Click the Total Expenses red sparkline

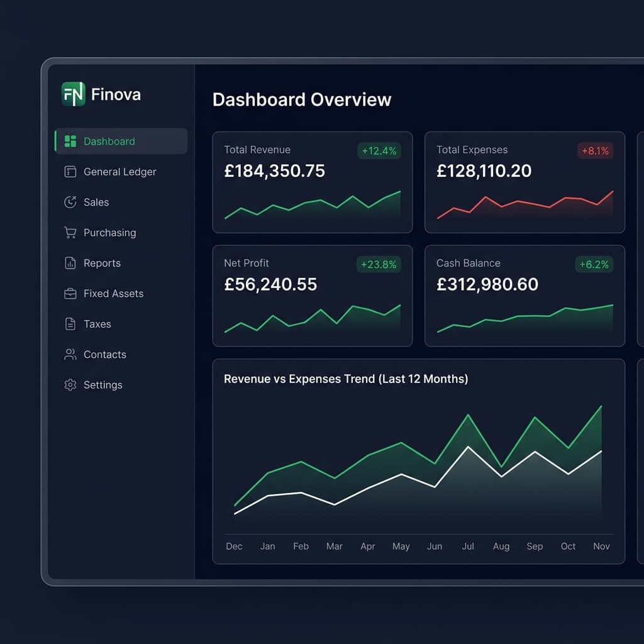pos(525,204)
